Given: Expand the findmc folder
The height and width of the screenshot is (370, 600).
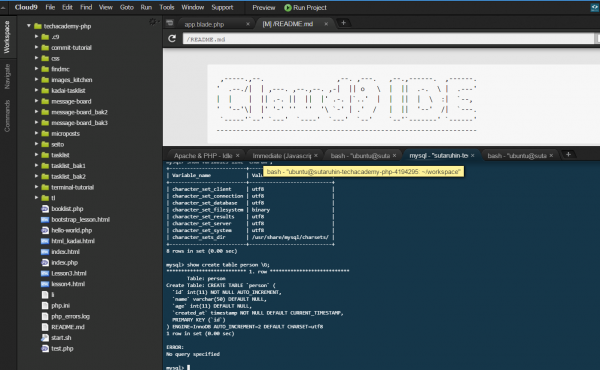Looking at the screenshot, I should (x=36, y=69).
